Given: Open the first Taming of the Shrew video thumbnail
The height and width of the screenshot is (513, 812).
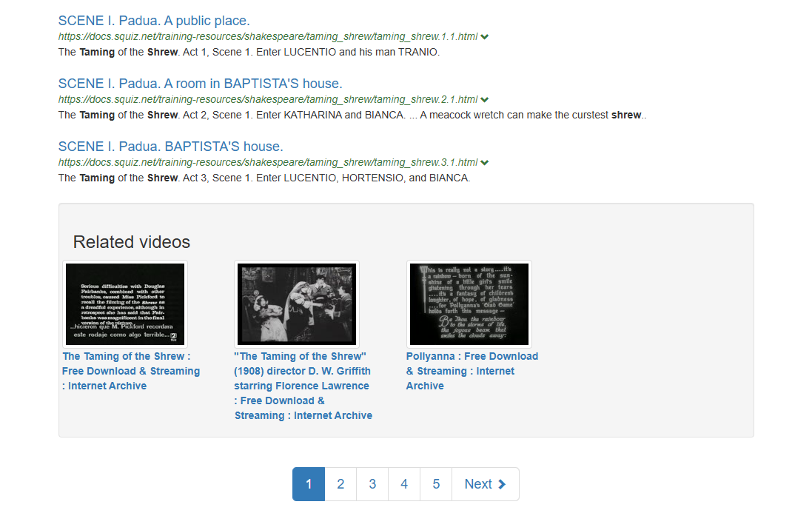Looking at the screenshot, I should [x=125, y=304].
